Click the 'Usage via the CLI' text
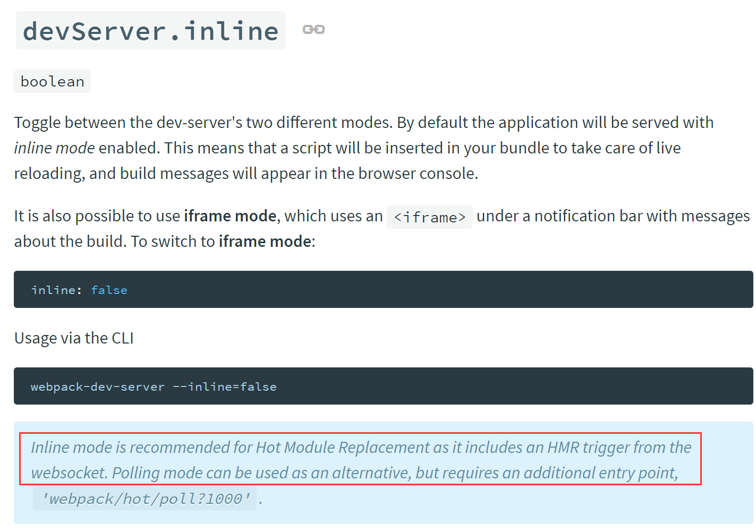Image resolution: width=756 pixels, height=532 pixels. click(74, 338)
